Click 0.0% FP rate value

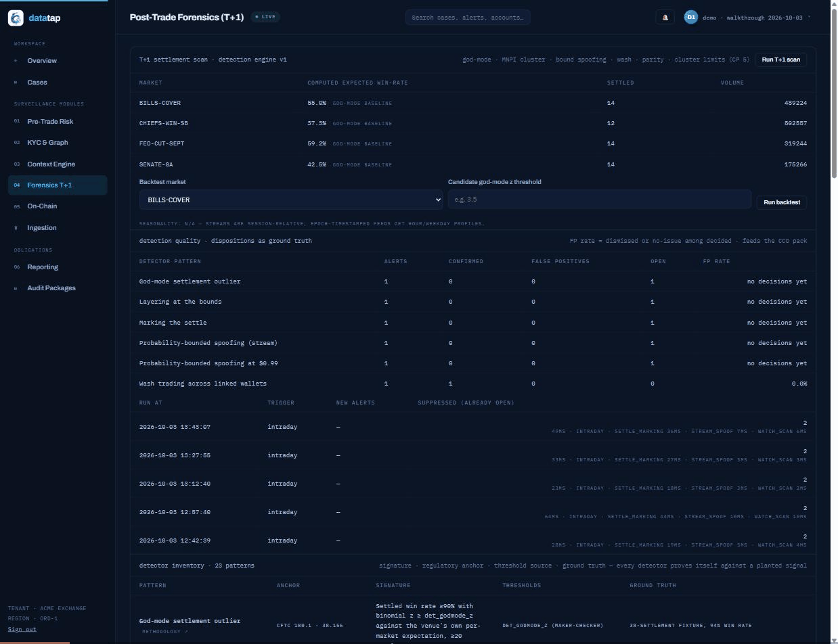(x=799, y=384)
